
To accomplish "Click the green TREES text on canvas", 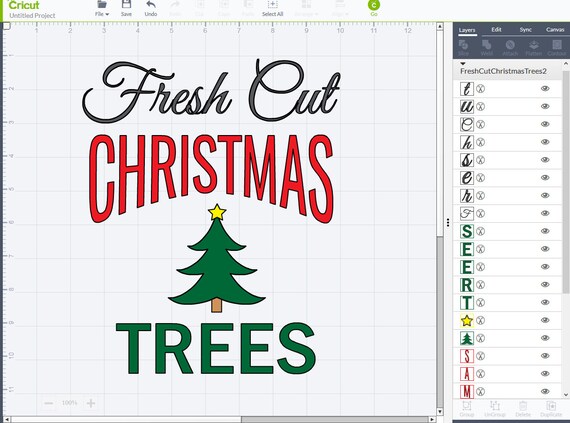I will click(216, 348).
